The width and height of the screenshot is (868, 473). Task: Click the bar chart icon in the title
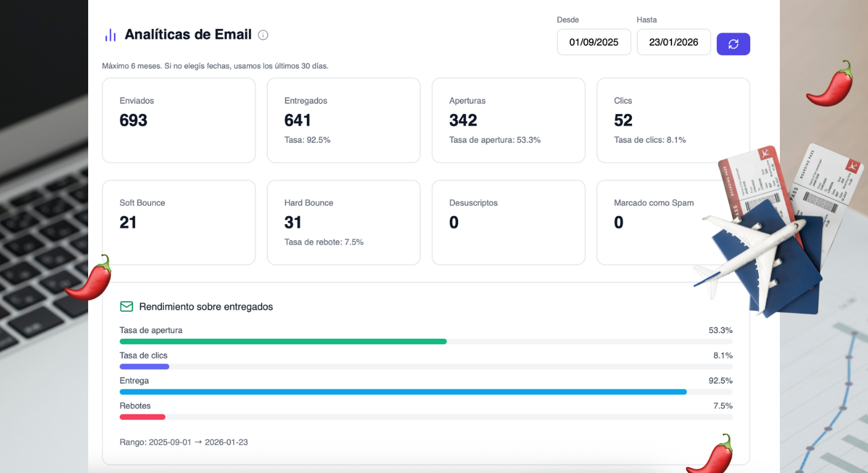(x=110, y=35)
